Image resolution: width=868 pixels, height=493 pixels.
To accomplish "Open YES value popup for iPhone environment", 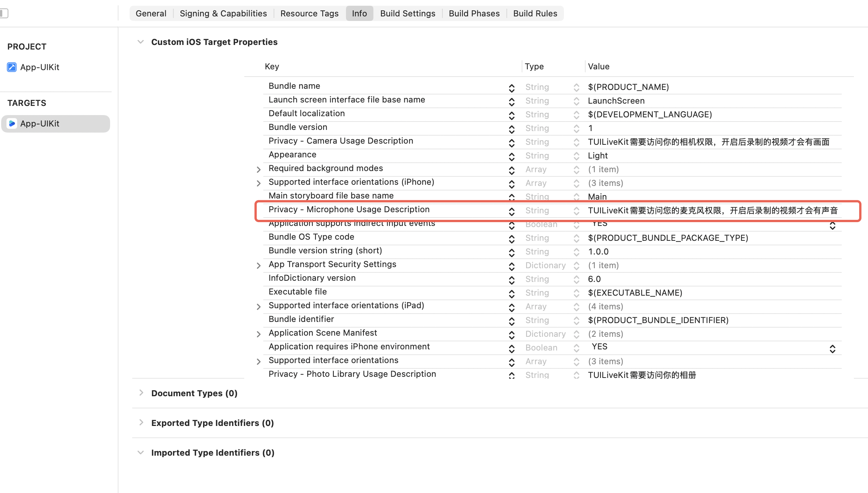I will (x=832, y=349).
